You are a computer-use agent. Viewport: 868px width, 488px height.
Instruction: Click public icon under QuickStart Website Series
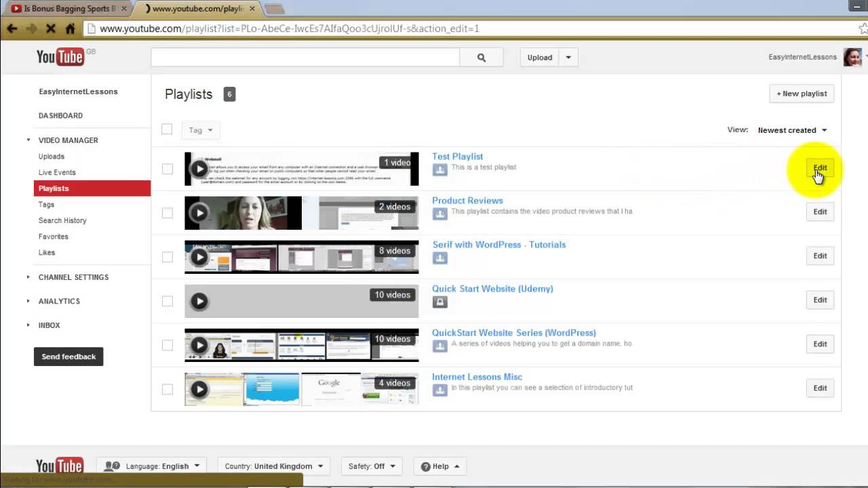[x=440, y=346]
